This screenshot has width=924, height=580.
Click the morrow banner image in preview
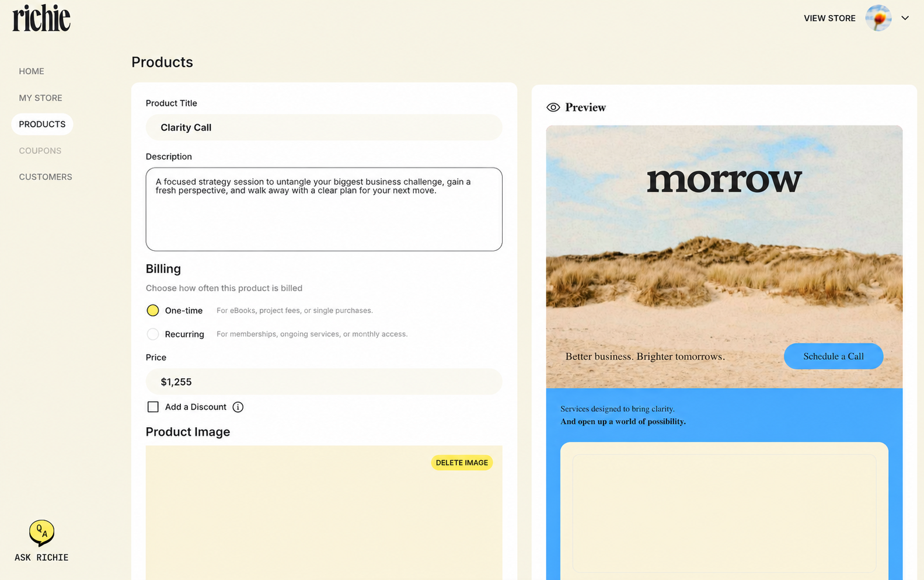tap(724, 257)
